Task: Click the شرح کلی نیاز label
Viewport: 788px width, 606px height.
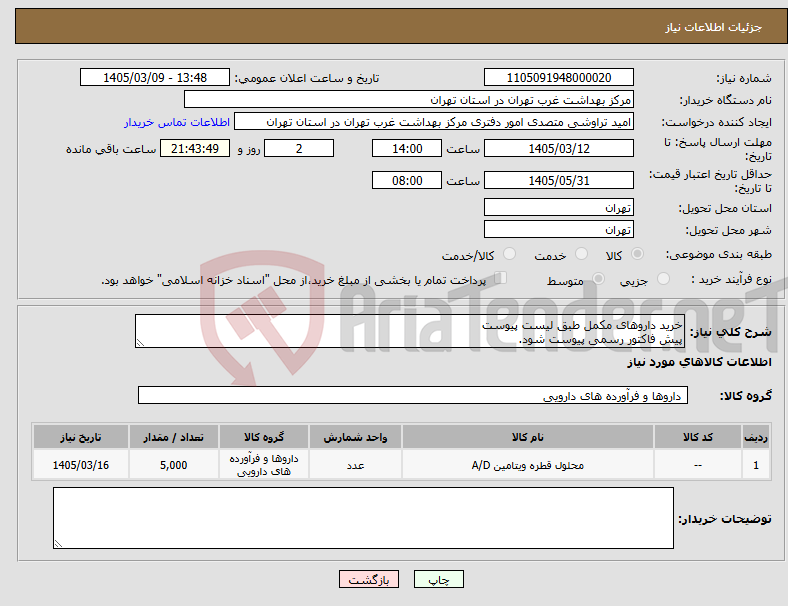Action: click(730, 332)
